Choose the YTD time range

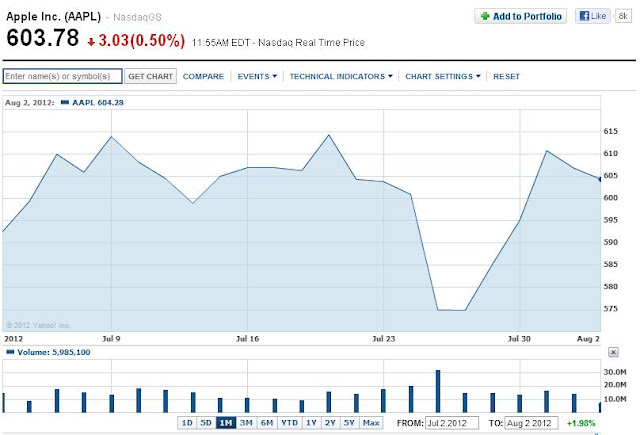(x=289, y=423)
